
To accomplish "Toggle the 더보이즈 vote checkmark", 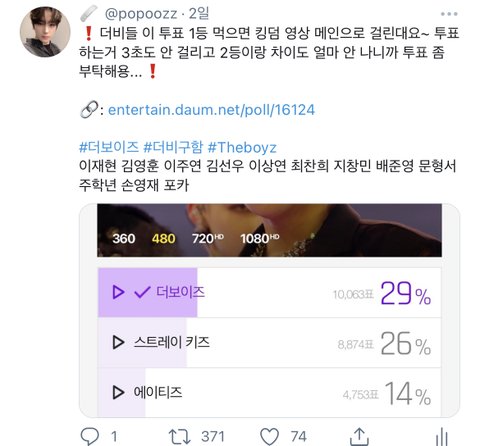I will (142, 292).
